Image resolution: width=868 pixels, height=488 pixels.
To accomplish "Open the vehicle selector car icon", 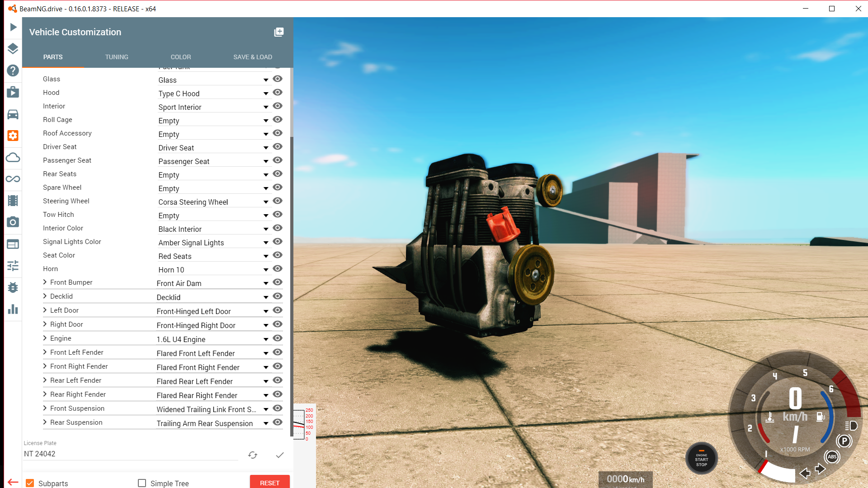I will [x=13, y=114].
